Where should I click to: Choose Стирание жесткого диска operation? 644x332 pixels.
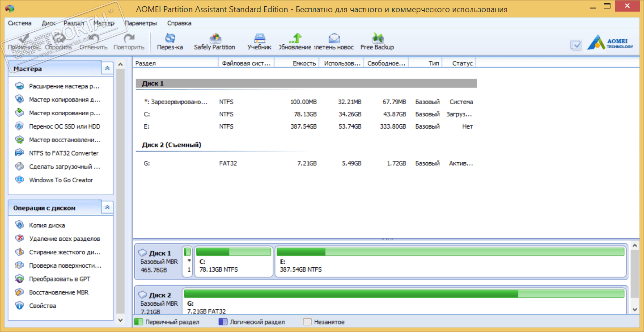tap(57, 252)
